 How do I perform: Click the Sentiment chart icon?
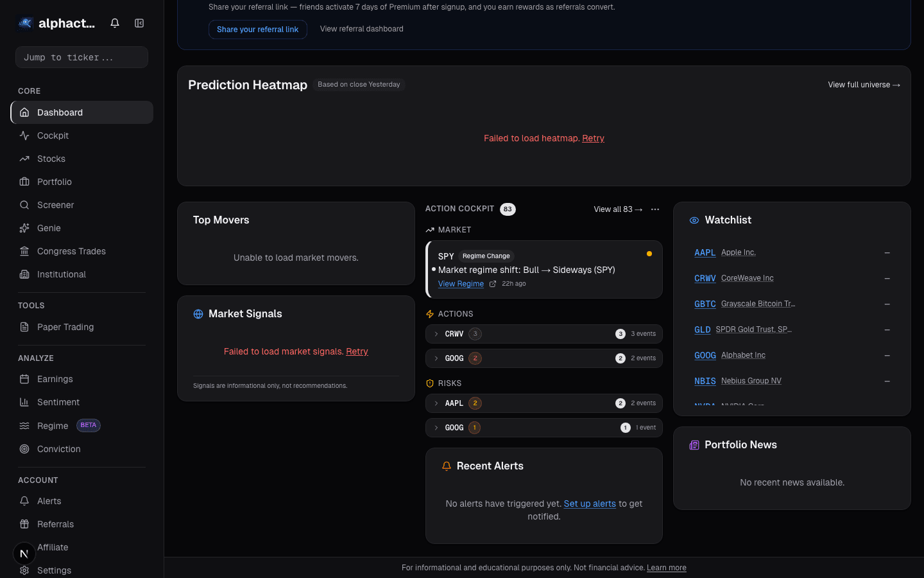pyautogui.click(x=23, y=402)
